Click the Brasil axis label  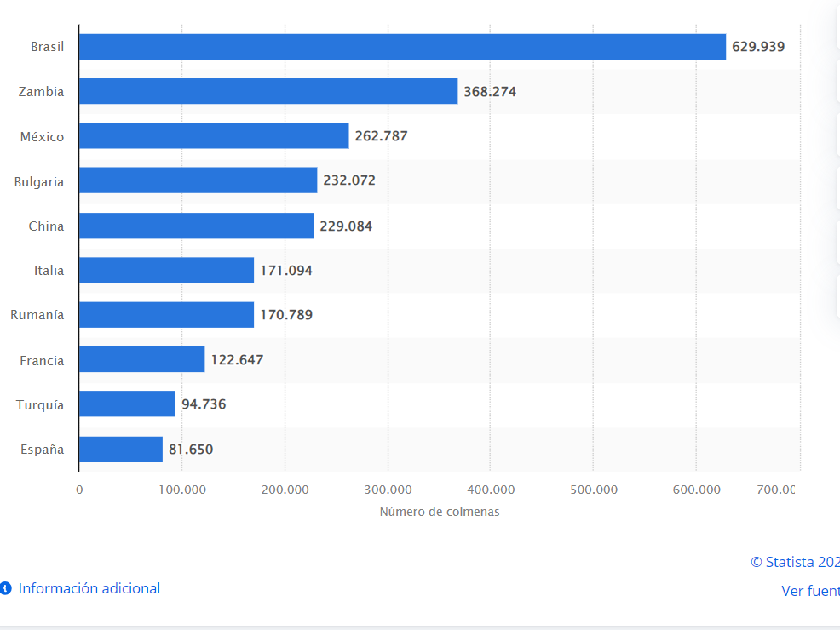click(x=47, y=47)
